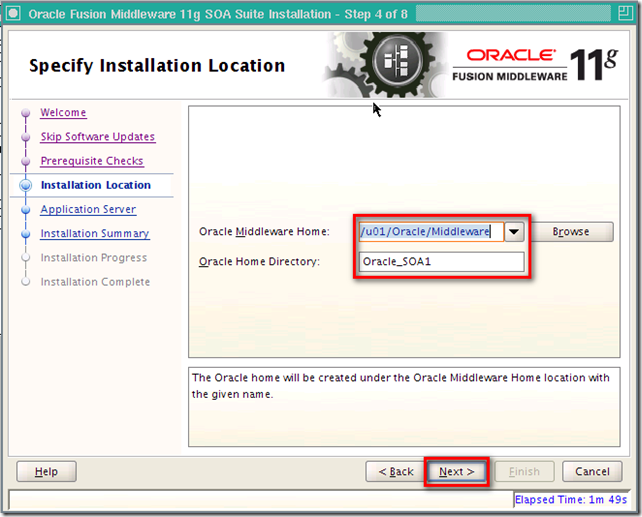Cancel the SOA Suite installation
Image resolution: width=642 pixels, height=517 pixels.
click(x=592, y=472)
